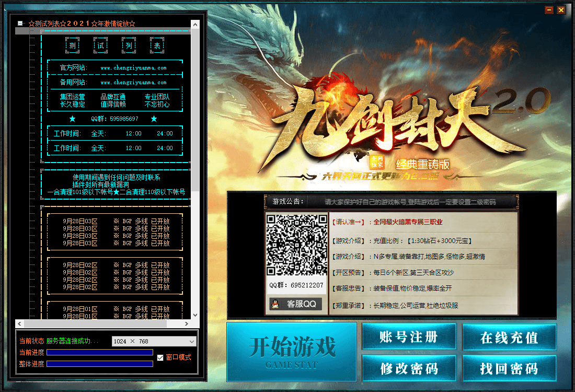Click the horizontal scrollbar right arrow
The image size is (575, 392).
coord(188,324)
